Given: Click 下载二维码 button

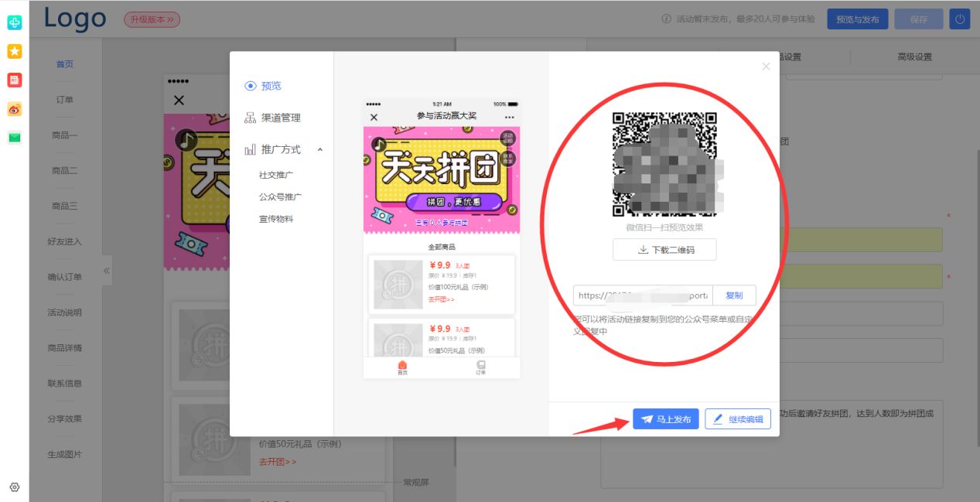Looking at the screenshot, I should [x=664, y=250].
